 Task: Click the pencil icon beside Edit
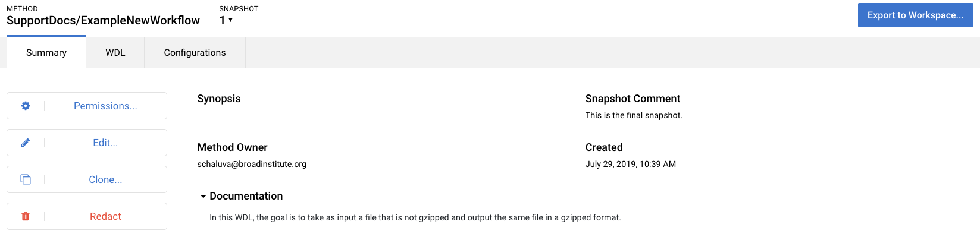(x=26, y=143)
